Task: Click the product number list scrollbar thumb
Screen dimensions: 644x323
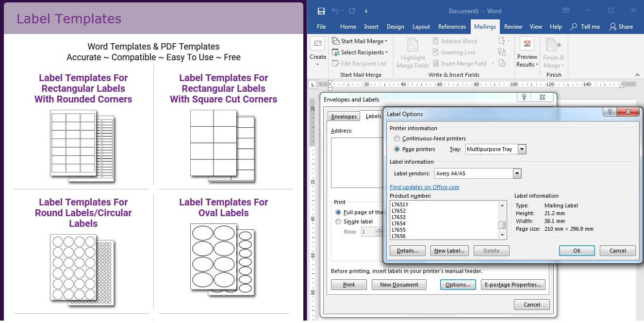Action: 502,224
